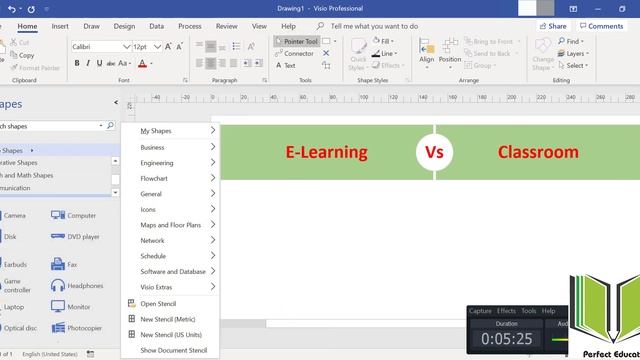
Task: Select the Text tool
Action: pyautogui.click(x=285, y=65)
